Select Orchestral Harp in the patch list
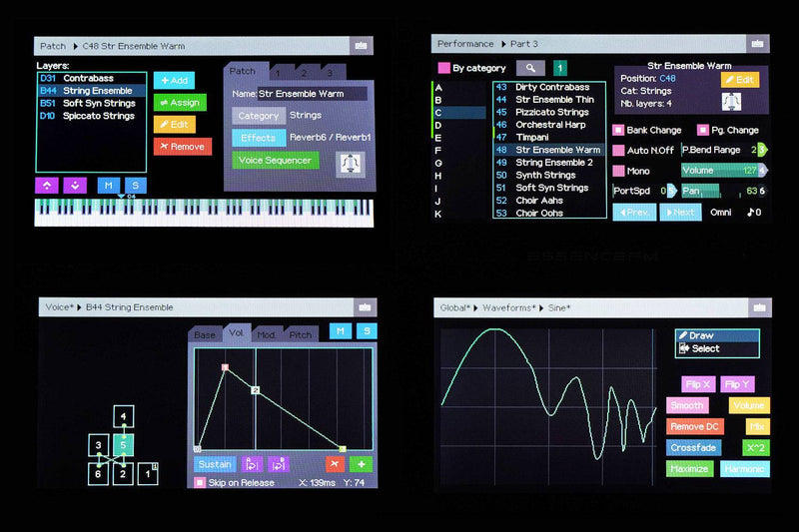This screenshot has height=532, width=799. coord(552,125)
